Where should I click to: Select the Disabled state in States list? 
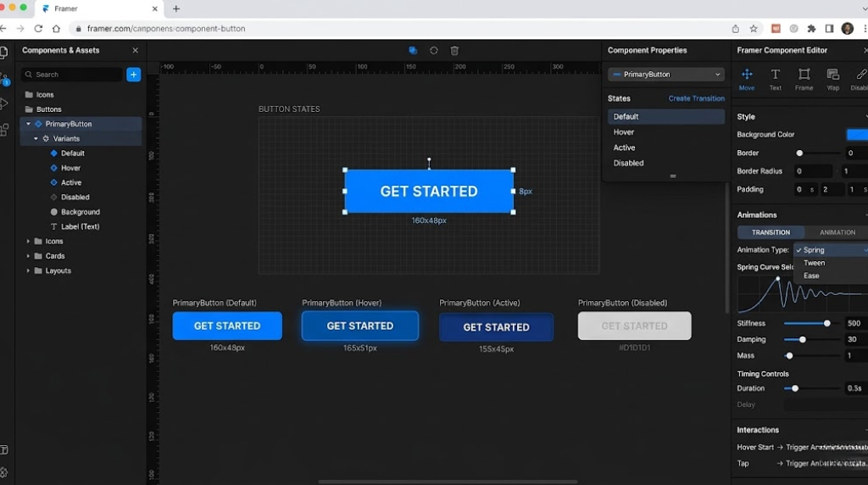[x=666, y=163]
